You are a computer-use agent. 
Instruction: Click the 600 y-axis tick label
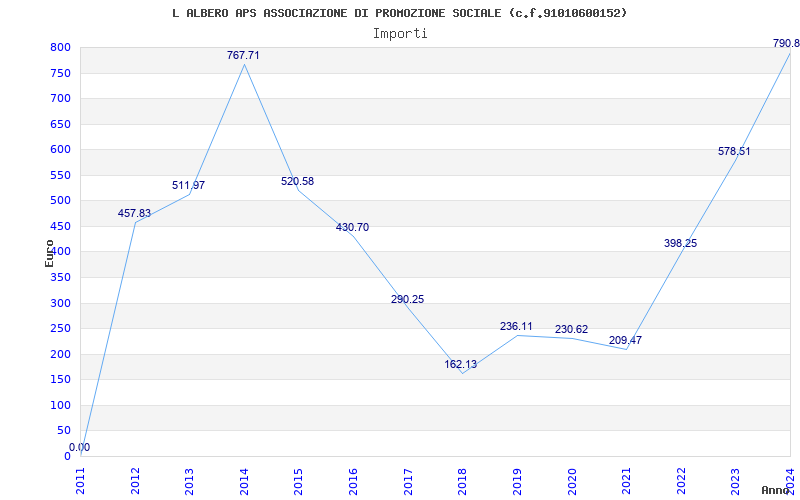(x=60, y=150)
